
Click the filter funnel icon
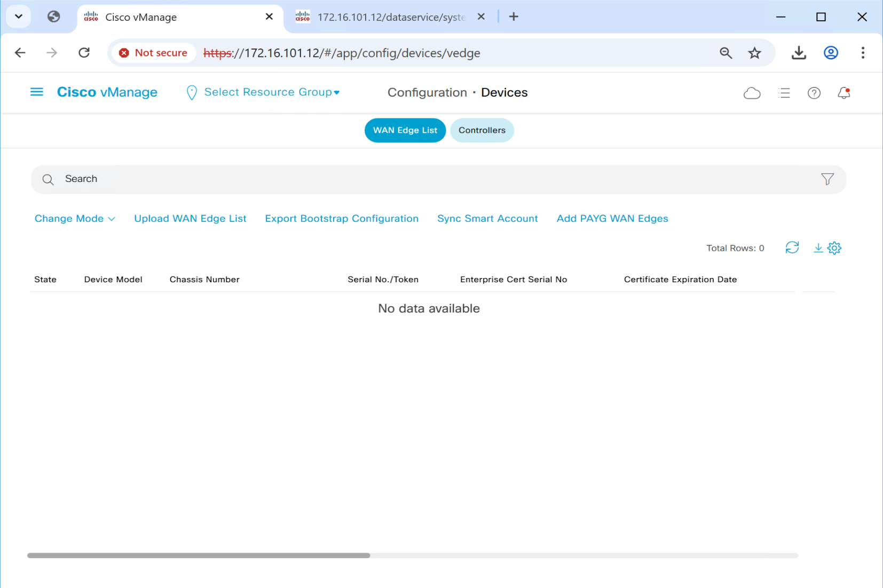click(827, 179)
